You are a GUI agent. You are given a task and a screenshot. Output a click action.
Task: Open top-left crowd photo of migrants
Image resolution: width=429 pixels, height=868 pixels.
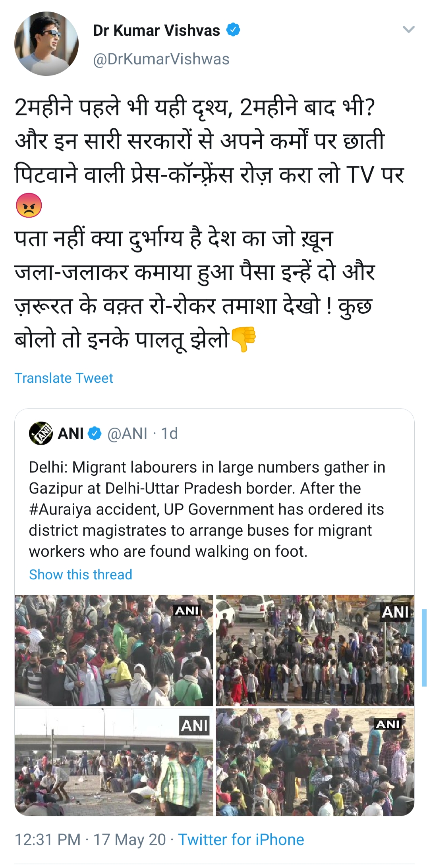(x=114, y=650)
